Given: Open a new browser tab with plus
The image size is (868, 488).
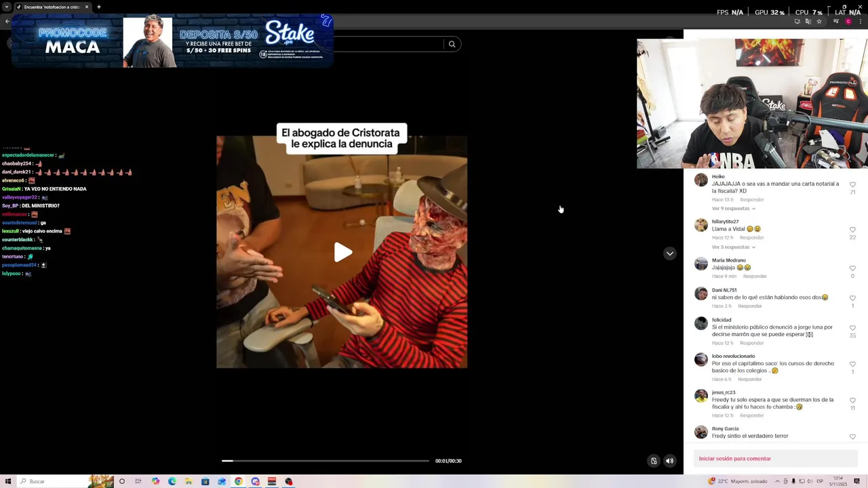Looking at the screenshot, I should pos(99,7).
